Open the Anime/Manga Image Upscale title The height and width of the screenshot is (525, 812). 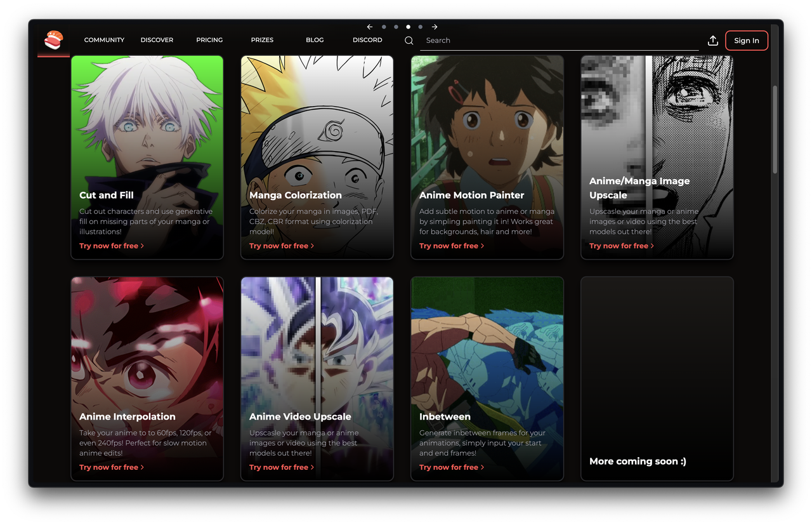(x=639, y=188)
